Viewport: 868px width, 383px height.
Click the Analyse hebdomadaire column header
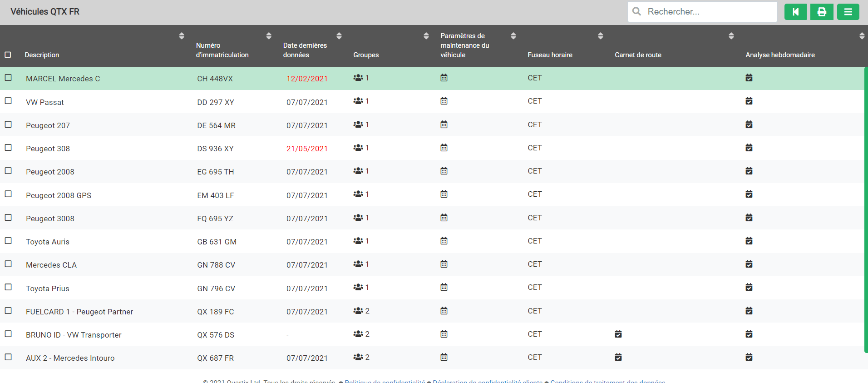[x=780, y=55]
